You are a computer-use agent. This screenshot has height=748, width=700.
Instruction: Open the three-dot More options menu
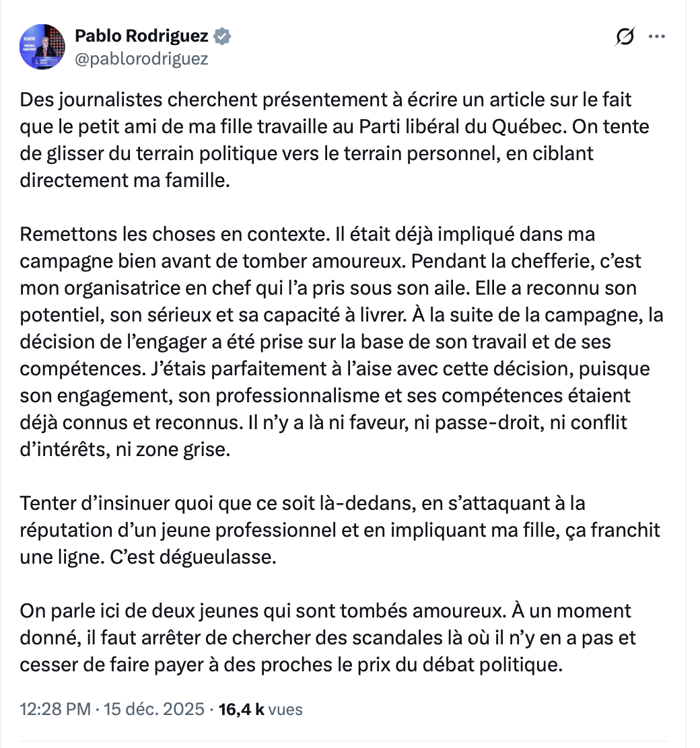[x=656, y=37]
